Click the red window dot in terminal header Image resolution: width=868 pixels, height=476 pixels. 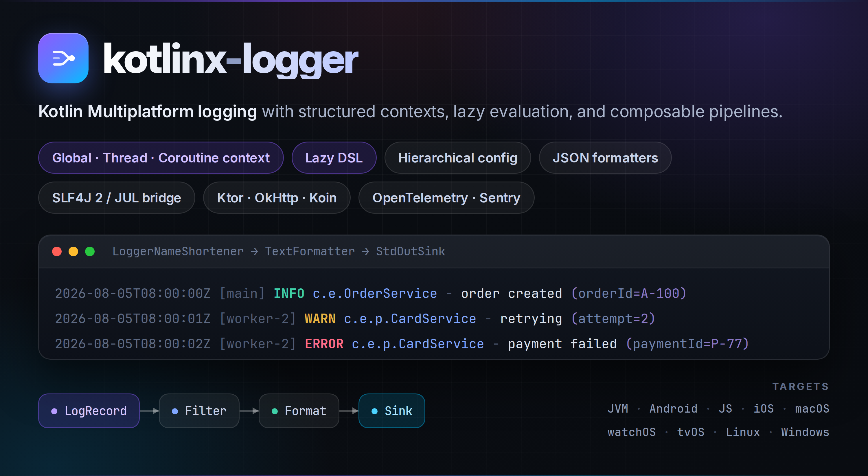57,252
